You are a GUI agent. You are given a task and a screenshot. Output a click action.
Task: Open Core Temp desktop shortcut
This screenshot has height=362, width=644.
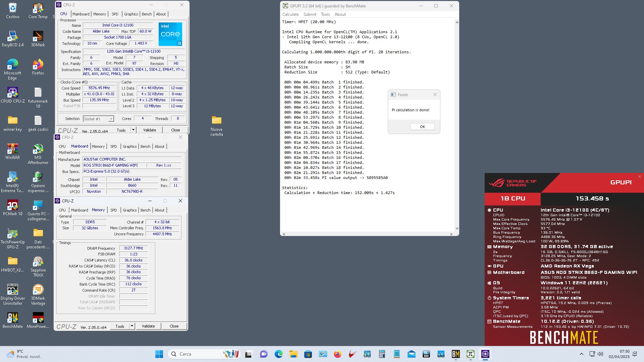(38, 10)
